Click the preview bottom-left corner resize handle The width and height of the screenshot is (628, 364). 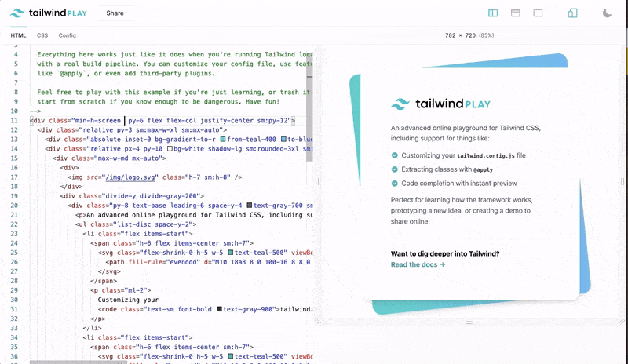tap(318, 322)
